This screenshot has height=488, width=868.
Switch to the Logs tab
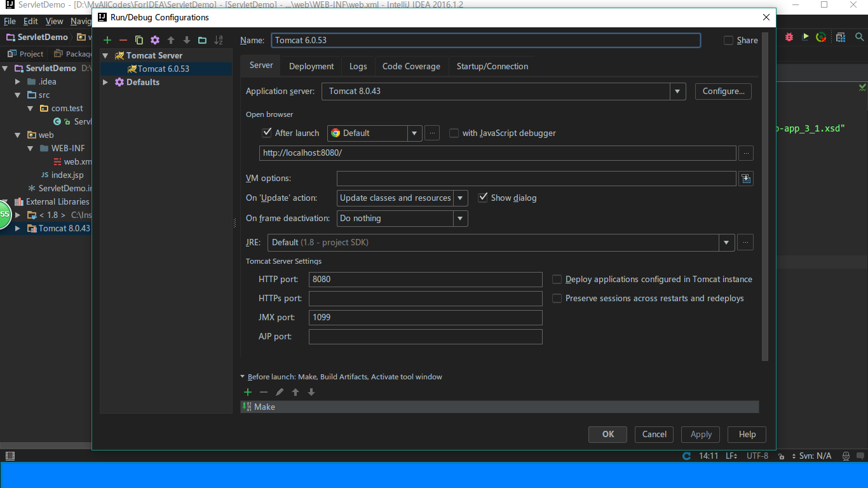tap(358, 66)
